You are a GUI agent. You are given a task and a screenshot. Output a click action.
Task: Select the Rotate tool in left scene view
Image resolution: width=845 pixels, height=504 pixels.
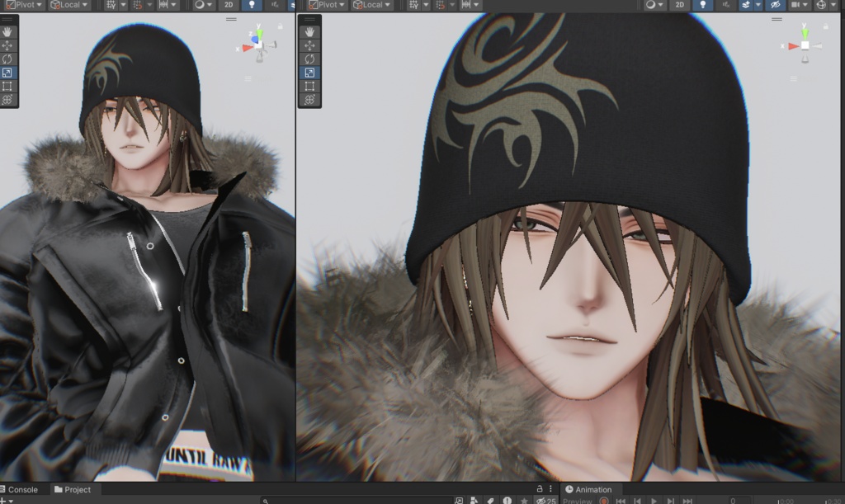pyautogui.click(x=7, y=59)
